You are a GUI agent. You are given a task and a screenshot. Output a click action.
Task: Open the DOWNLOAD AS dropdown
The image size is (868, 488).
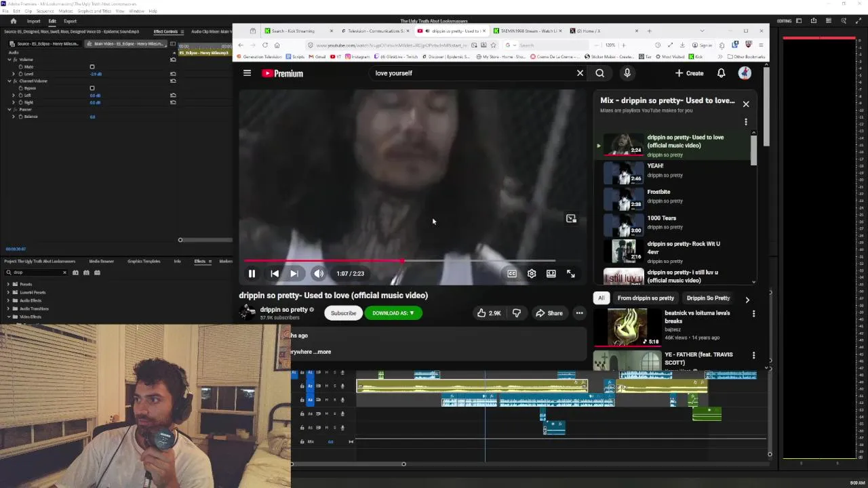(x=393, y=313)
